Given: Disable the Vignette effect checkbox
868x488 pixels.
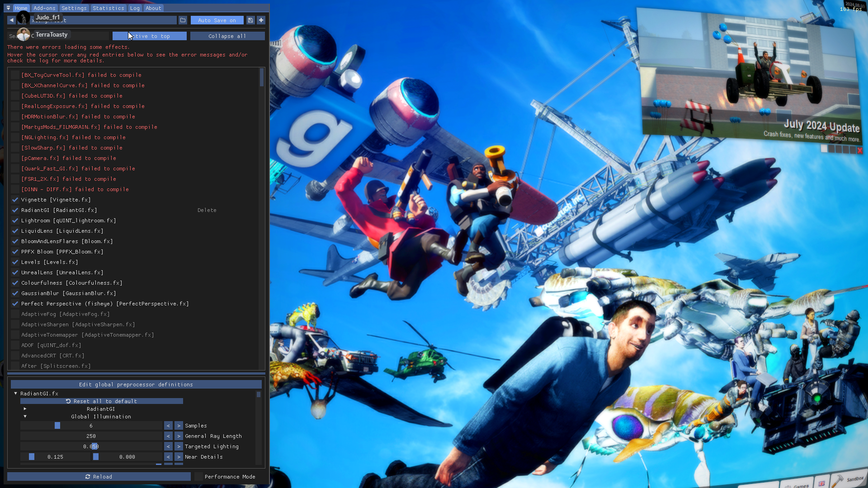Looking at the screenshot, I should tap(15, 200).
